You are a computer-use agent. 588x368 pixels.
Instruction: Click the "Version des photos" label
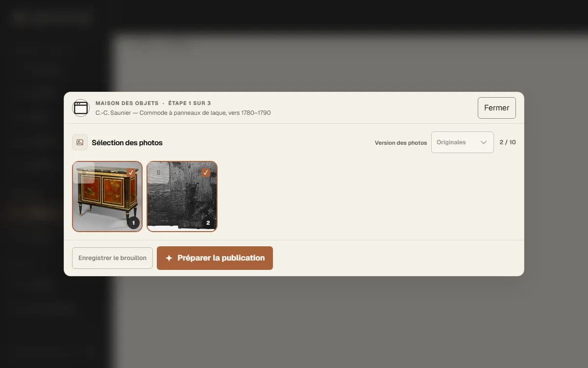pyautogui.click(x=401, y=143)
